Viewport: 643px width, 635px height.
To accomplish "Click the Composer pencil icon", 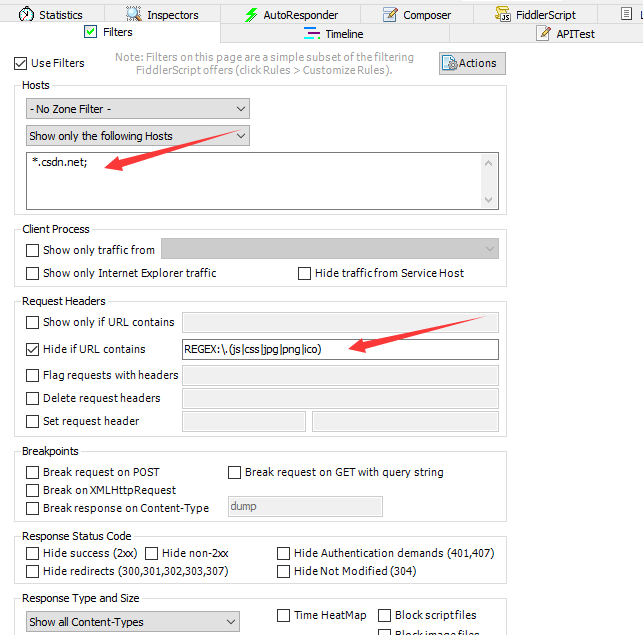I will 390,15.
